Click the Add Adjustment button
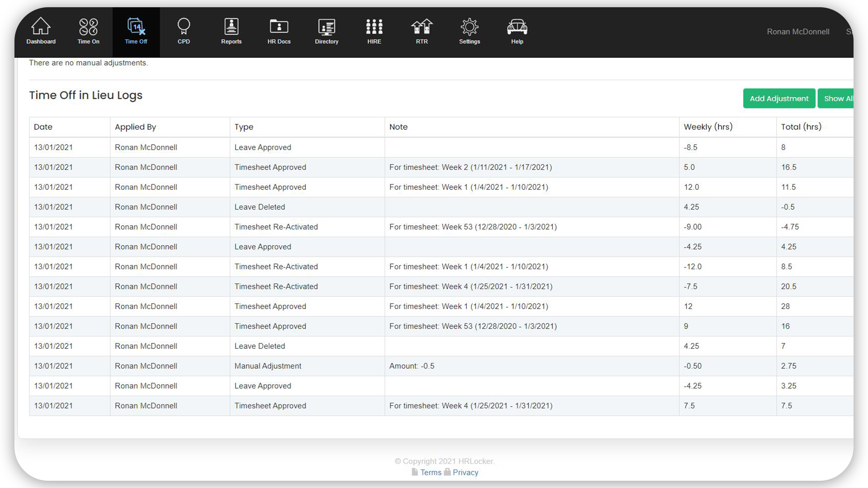 (x=778, y=99)
